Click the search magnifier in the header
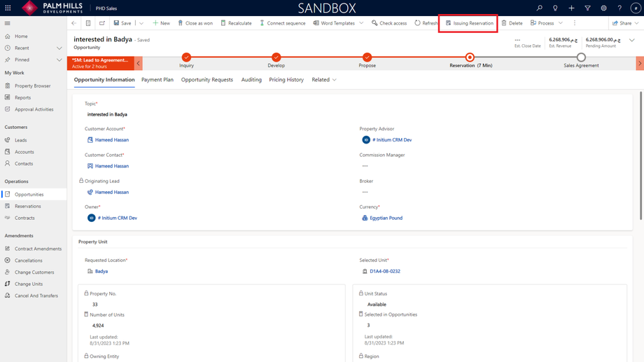Image resolution: width=644 pixels, height=362 pixels. (x=539, y=8)
